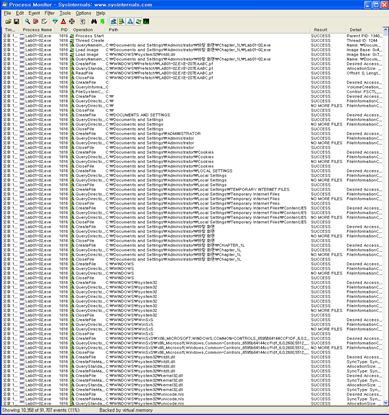
Task: Select the FileSystemC... operation row
Action: (x=193, y=92)
